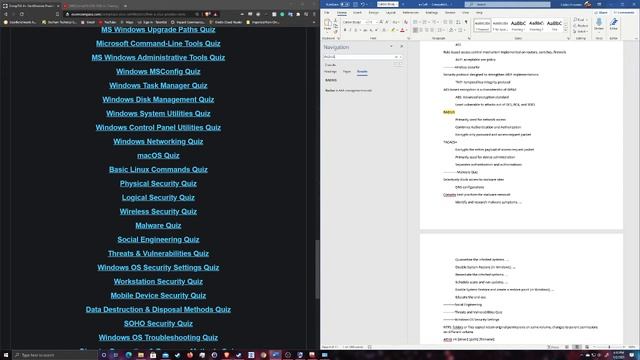The width and height of the screenshot is (640, 360).
Task: Click the Justify alignment icon in Word
Action: point(433,30)
